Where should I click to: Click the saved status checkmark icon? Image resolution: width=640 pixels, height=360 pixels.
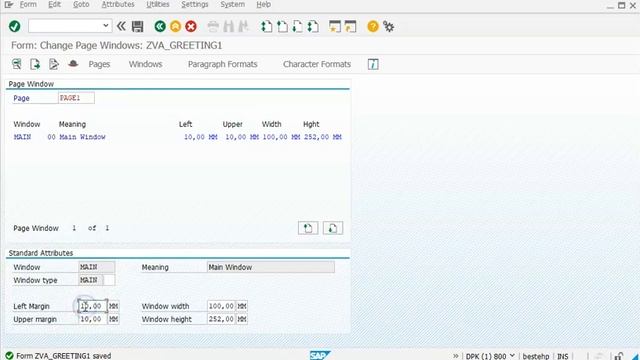(x=9, y=356)
